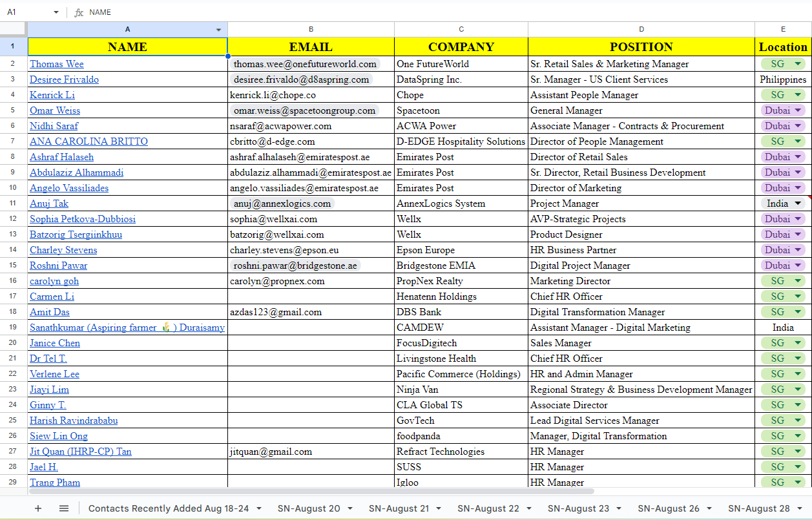This screenshot has width=812, height=520.
Task: Select the EMAIL header cell
Action: tap(311, 47)
